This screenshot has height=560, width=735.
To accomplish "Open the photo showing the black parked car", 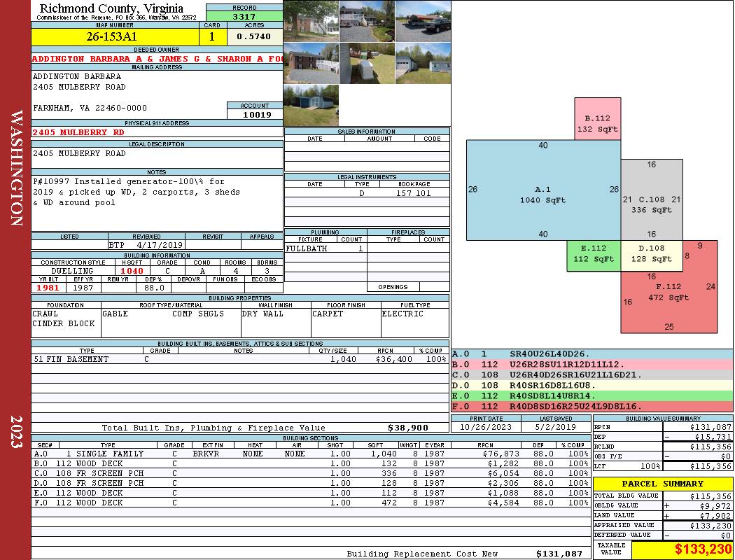I will (x=423, y=22).
